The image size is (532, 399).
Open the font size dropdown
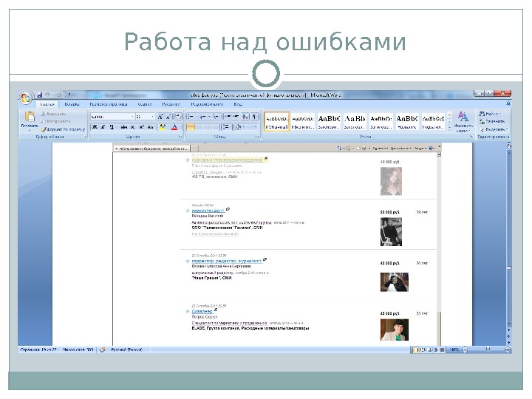tap(153, 117)
